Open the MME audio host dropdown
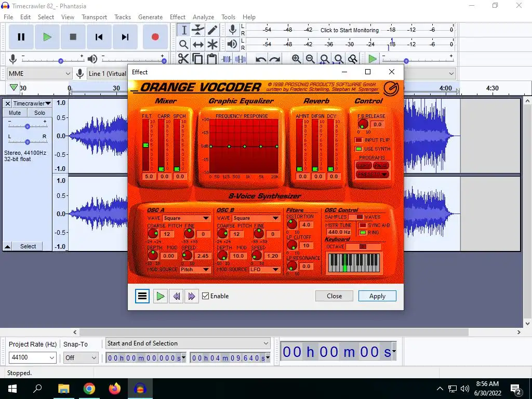 click(x=39, y=74)
